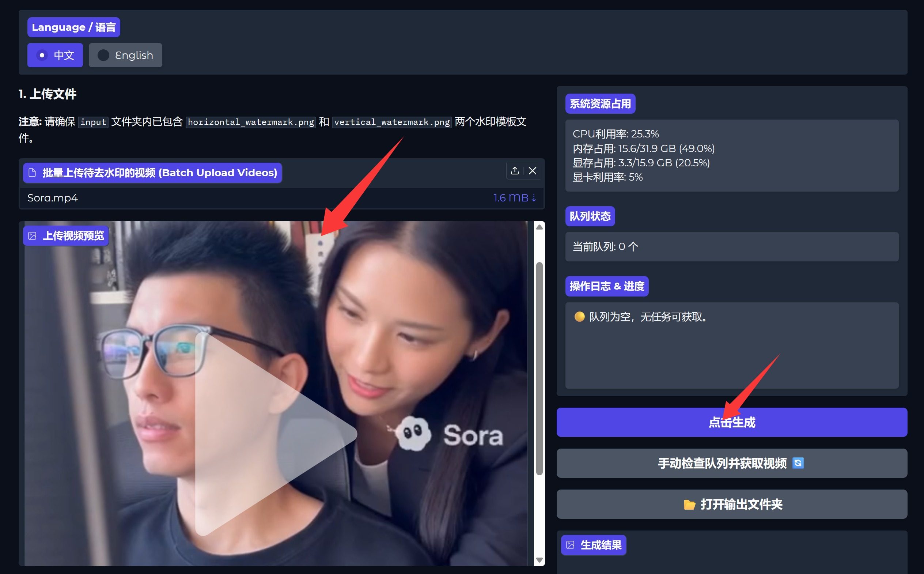Click preview scrollbar down arrow

(539, 560)
